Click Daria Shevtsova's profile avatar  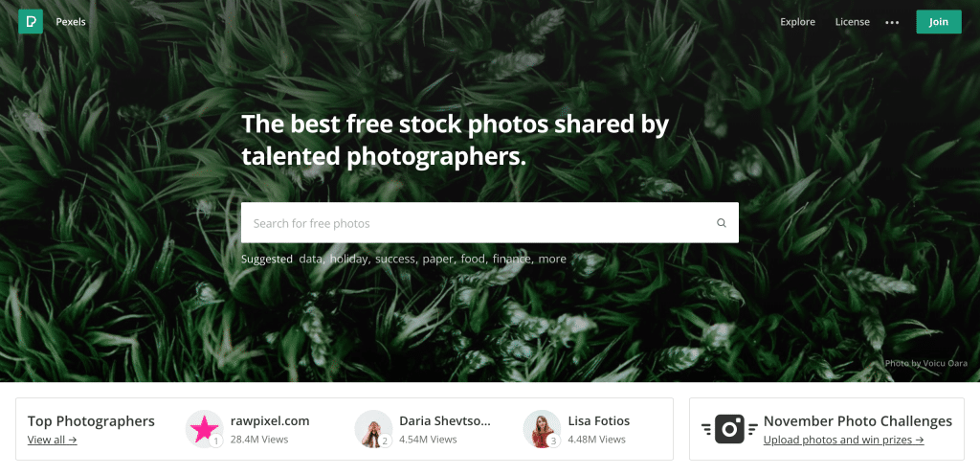click(373, 429)
